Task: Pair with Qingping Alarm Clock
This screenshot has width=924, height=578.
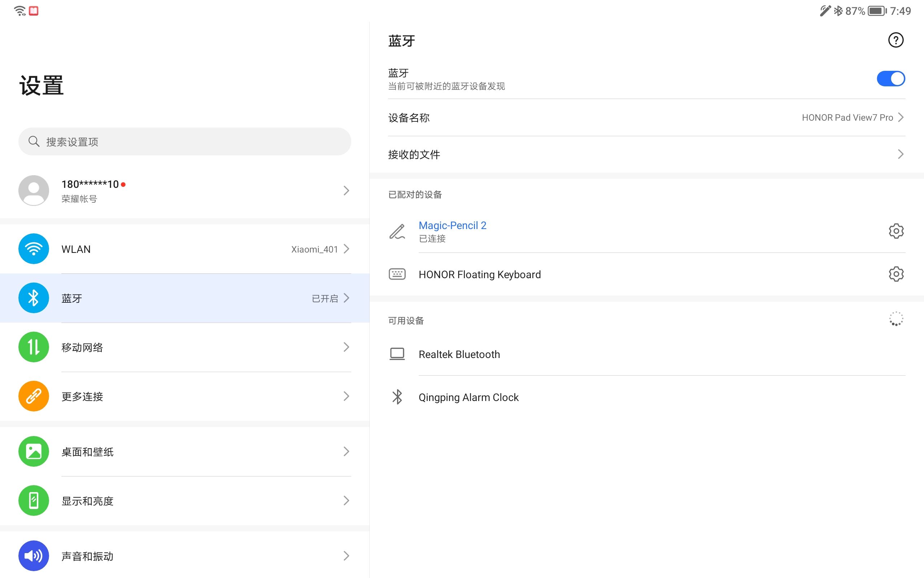Action: click(646, 397)
